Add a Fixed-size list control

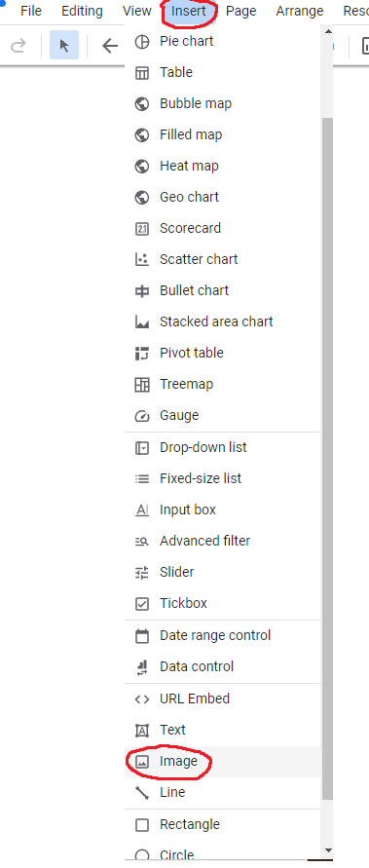tap(222, 478)
